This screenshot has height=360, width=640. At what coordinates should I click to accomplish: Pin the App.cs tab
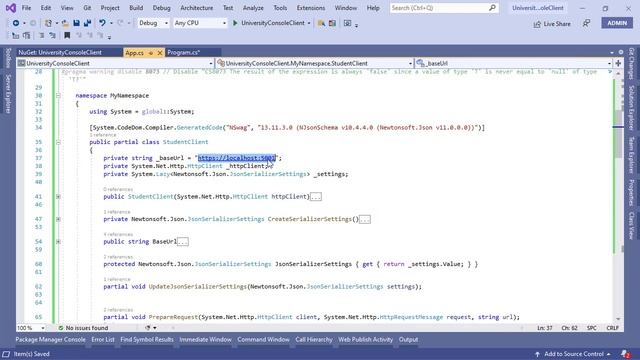(151, 53)
